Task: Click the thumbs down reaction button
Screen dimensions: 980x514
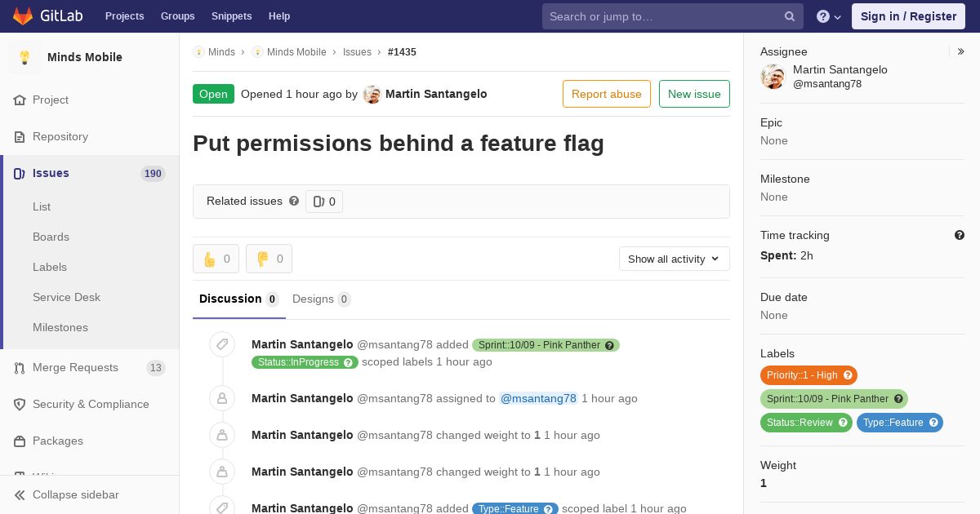Action: pyautogui.click(x=269, y=259)
